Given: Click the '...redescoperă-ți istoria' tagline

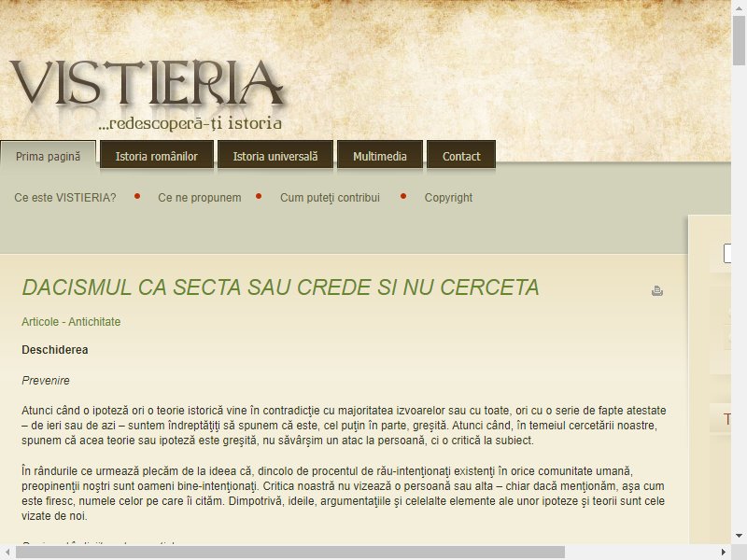Looking at the screenshot, I should (190, 123).
